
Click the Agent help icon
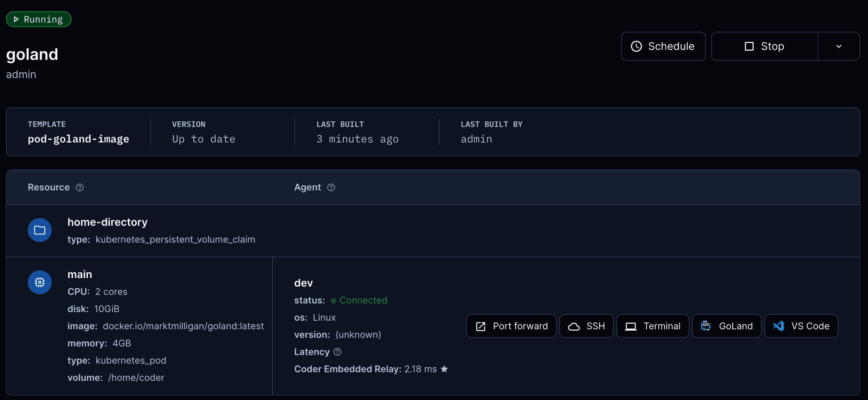[x=331, y=187]
